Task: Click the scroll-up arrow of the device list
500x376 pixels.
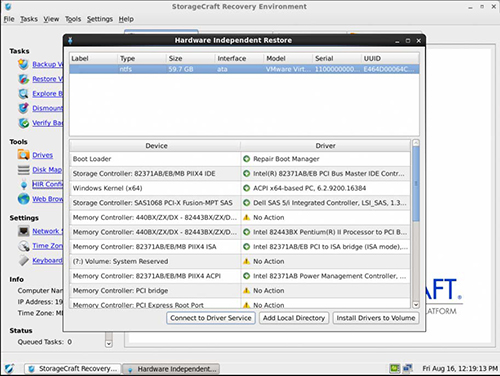Action: pos(416,143)
